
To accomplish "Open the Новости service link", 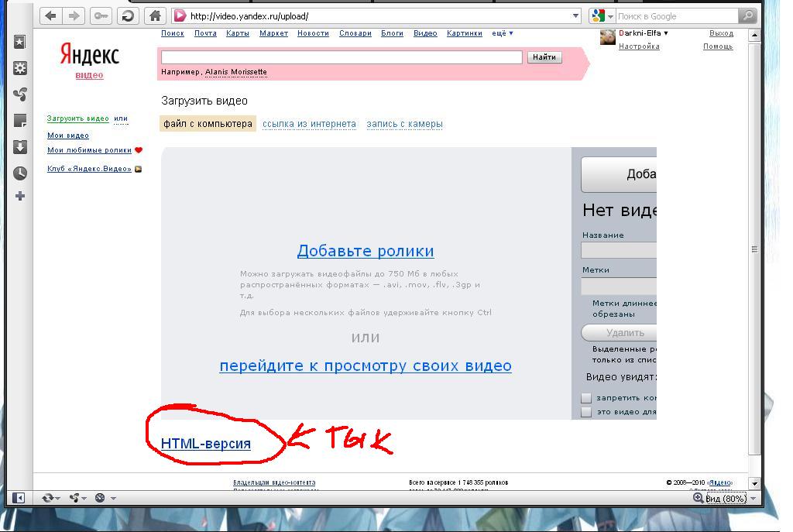I will point(313,33).
